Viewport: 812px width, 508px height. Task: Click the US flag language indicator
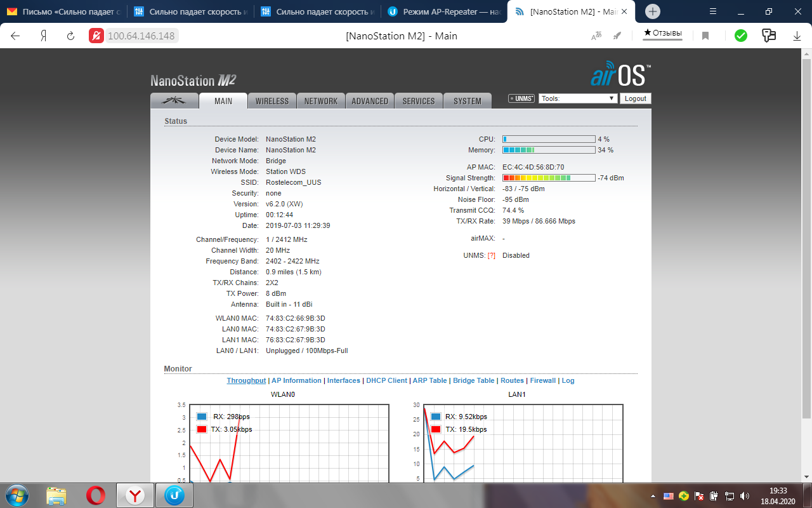coord(668,495)
